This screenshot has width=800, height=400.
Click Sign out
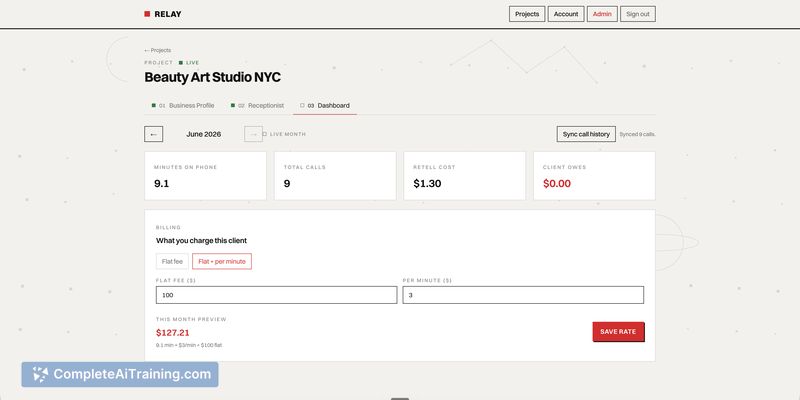638,14
